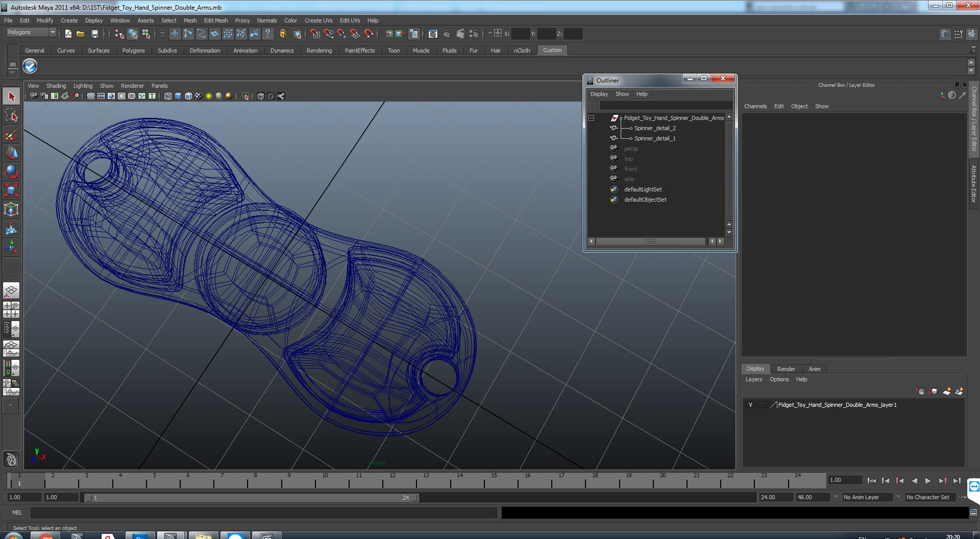The width and height of the screenshot is (980, 539).
Task: Click the range slider bar
Action: coord(251,497)
